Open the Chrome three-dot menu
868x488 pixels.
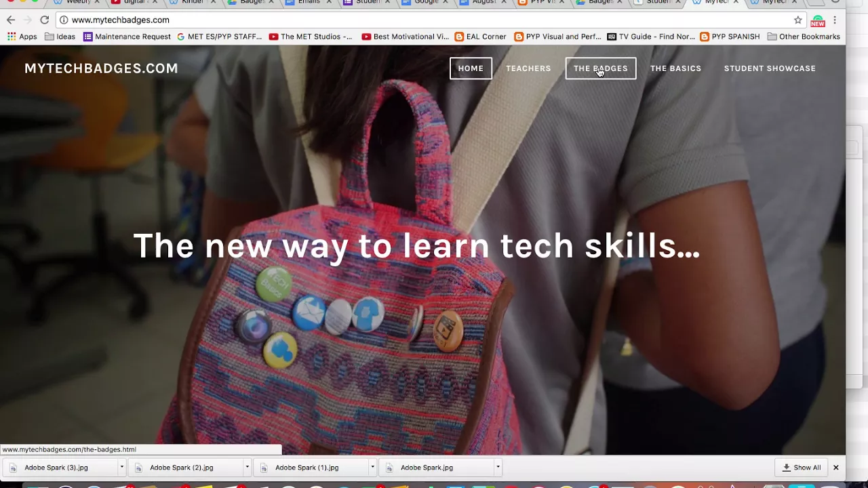835,20
